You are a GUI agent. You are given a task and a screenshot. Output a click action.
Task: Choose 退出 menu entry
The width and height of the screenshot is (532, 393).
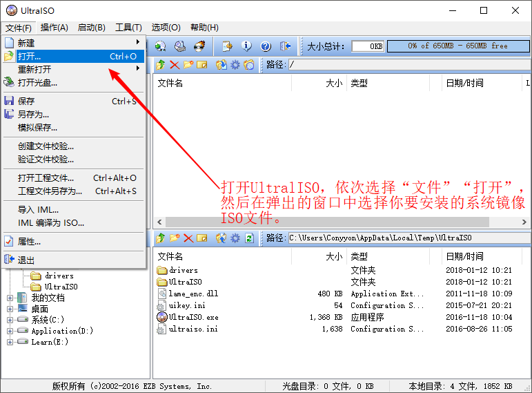click(74, 260)
